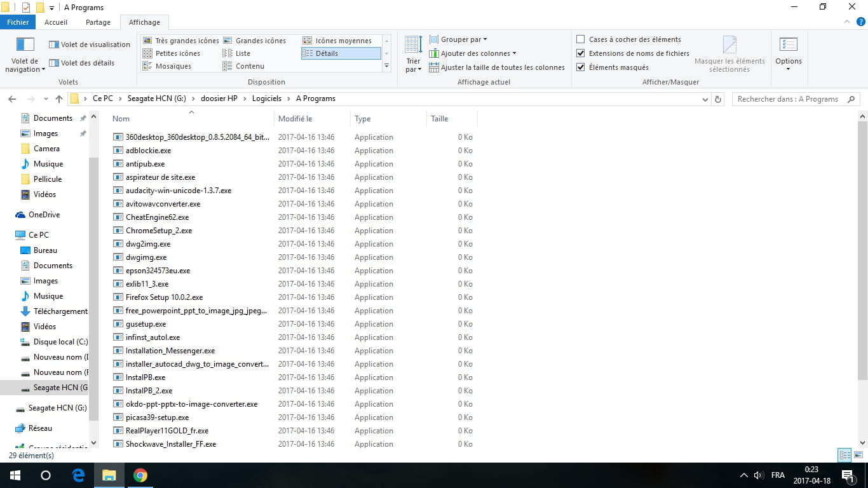Select file audacity-win-unicode-1.3.7.exe
Screen dimensions: 868x488
coord(178,191)
